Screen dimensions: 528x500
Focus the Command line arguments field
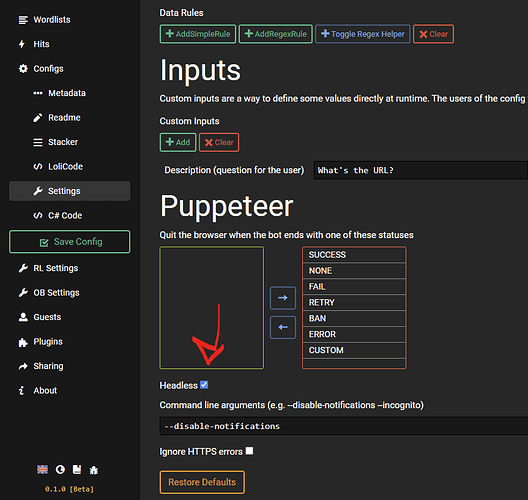click(x=343, y=426)
